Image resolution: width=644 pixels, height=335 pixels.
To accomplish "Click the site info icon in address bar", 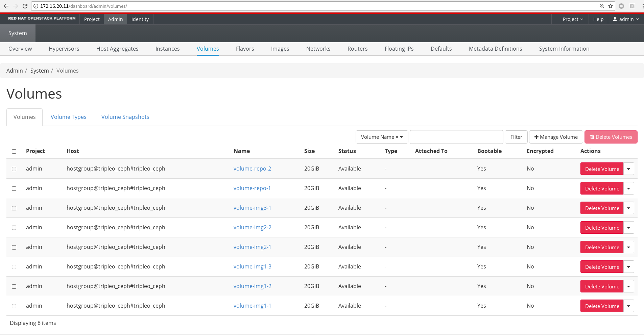I will [x=36, y=6].
